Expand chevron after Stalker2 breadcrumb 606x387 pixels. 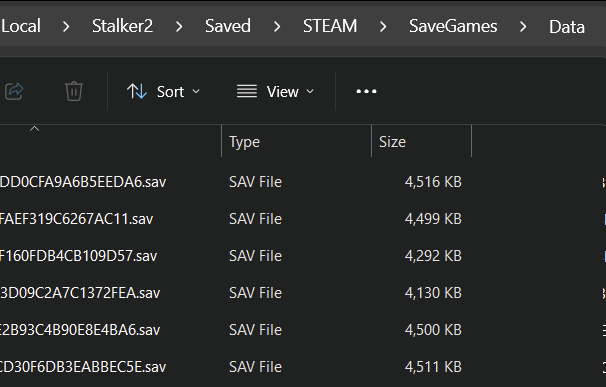coord(179,27)
